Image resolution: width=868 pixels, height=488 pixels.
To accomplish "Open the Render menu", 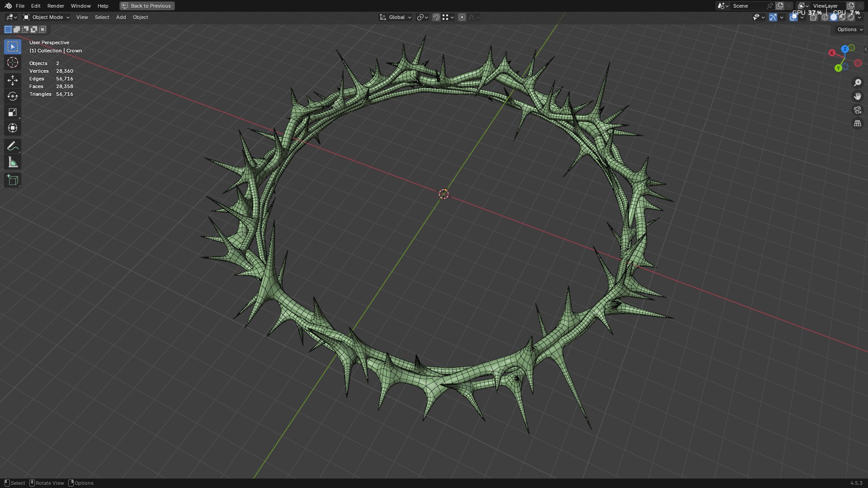I will point(56,6).
